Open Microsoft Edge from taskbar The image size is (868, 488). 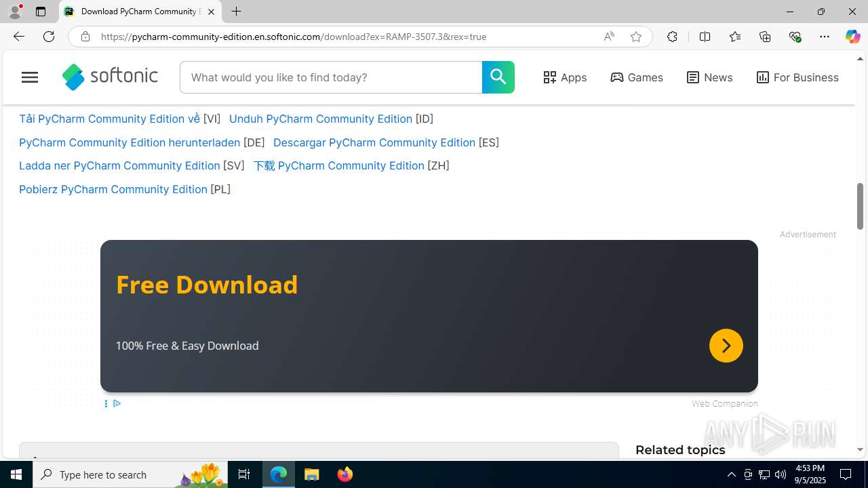pyautogui.click(x=279, y=474)
